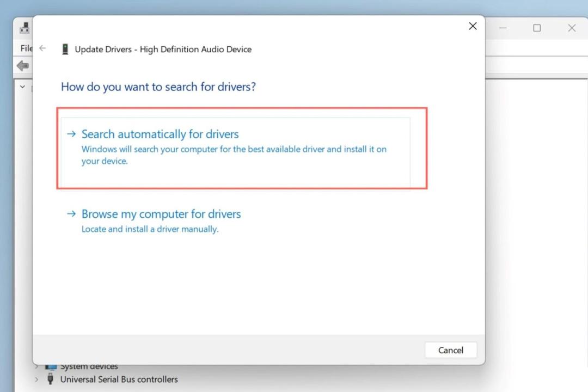The image size is (588, 392).
Task: Minimize the Device Manager window
Action: click(x=503, y=28)
